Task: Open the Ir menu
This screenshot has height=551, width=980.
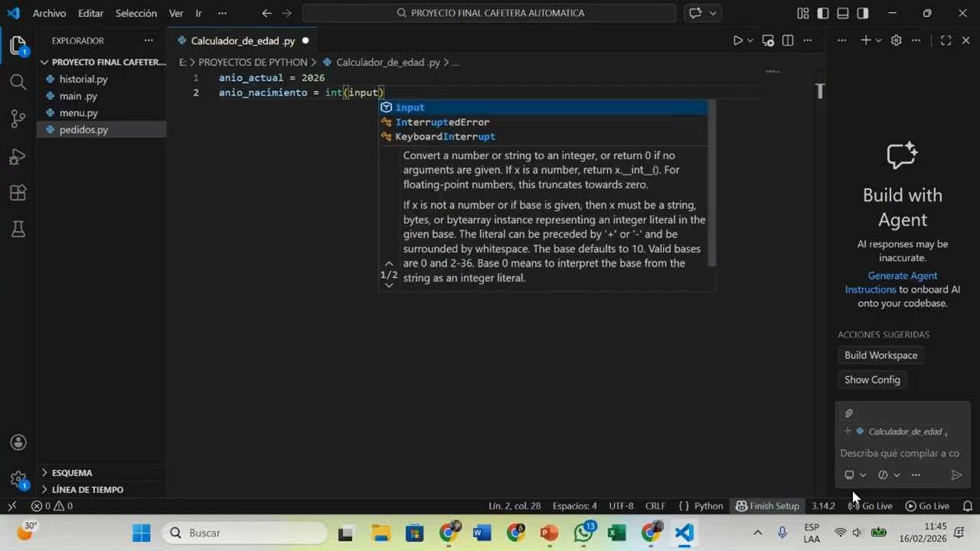Action: coord(198,13)
